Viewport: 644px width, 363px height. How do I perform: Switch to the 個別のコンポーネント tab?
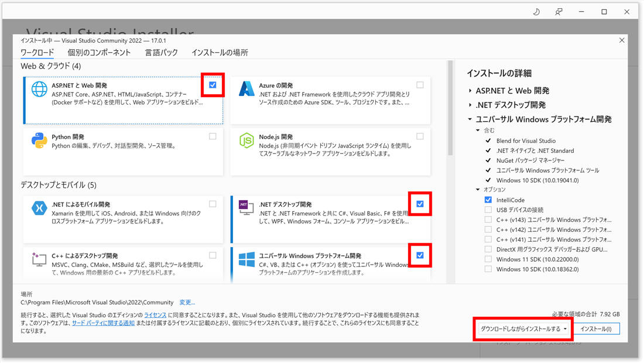pyautogui.click(x=99, y=53)
